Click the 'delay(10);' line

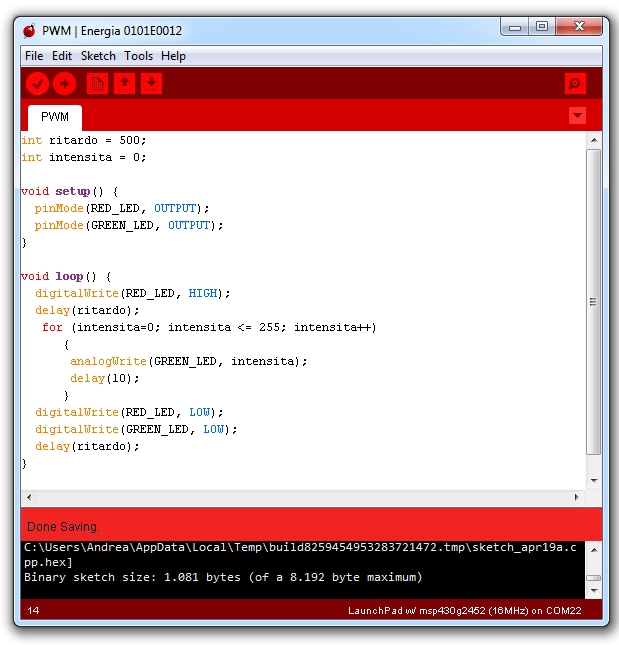[104, 378]
